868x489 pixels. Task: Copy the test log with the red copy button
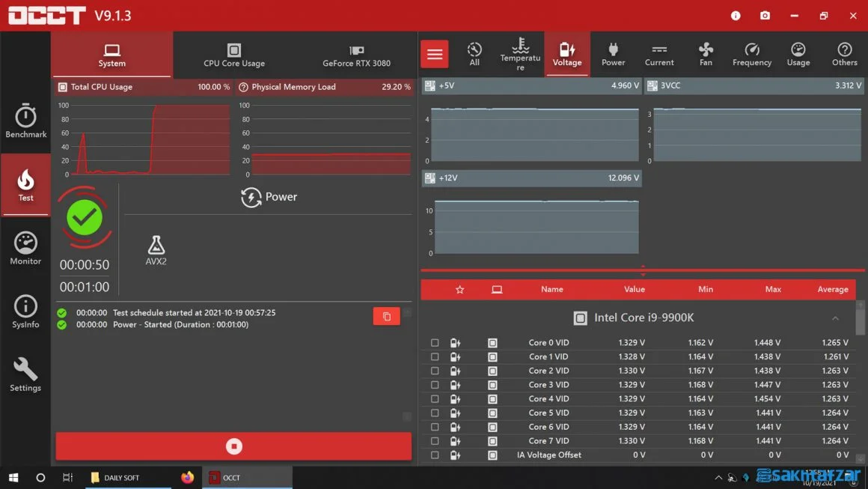tap(386, 316)
